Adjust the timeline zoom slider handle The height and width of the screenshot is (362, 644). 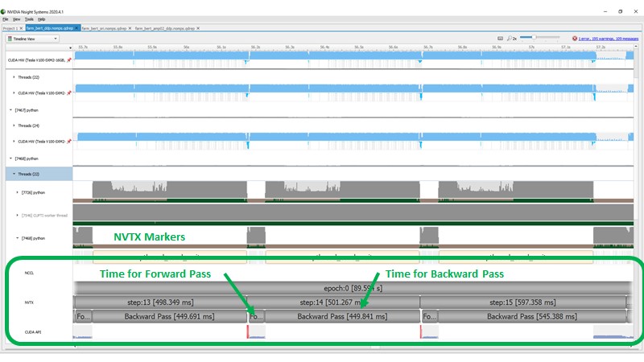point(534,37)
